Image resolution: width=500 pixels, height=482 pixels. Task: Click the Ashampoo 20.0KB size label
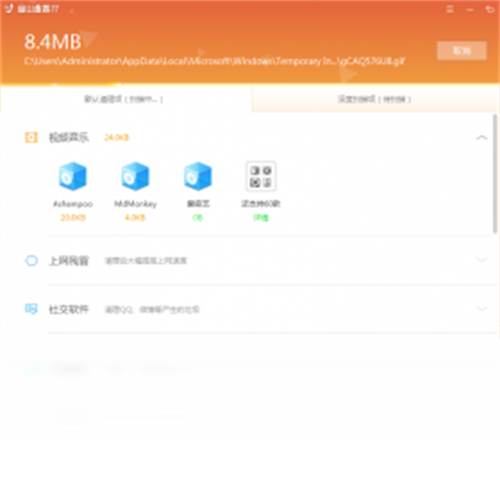coord(73,218)
